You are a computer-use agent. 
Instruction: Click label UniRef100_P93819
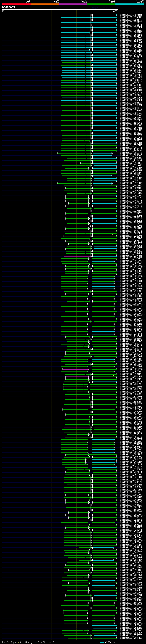tap(131, 103)
